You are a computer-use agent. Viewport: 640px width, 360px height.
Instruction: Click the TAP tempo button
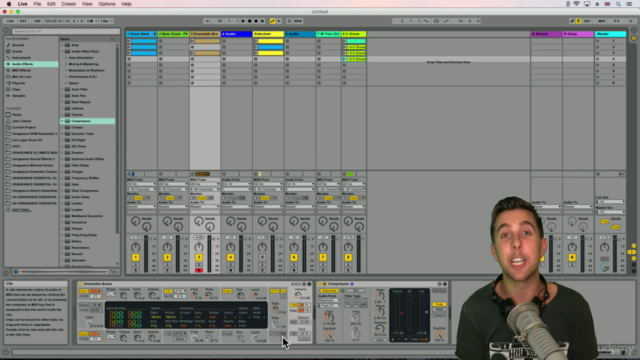click(x=37, y=21)
